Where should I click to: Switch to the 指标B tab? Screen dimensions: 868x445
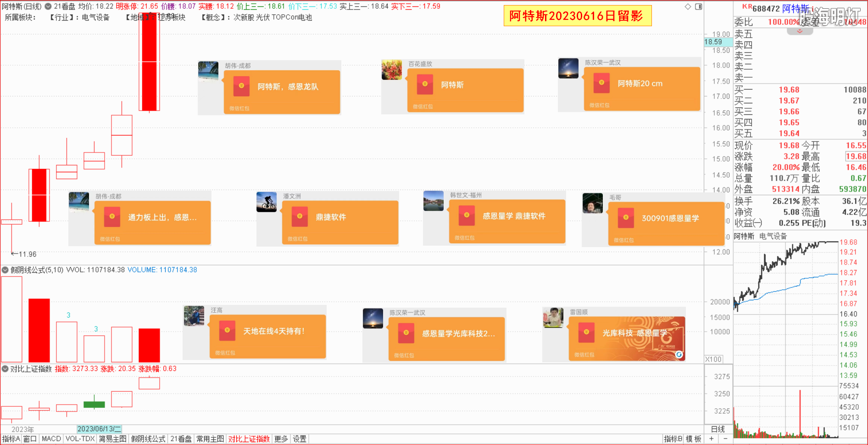[x=673, y=439]
